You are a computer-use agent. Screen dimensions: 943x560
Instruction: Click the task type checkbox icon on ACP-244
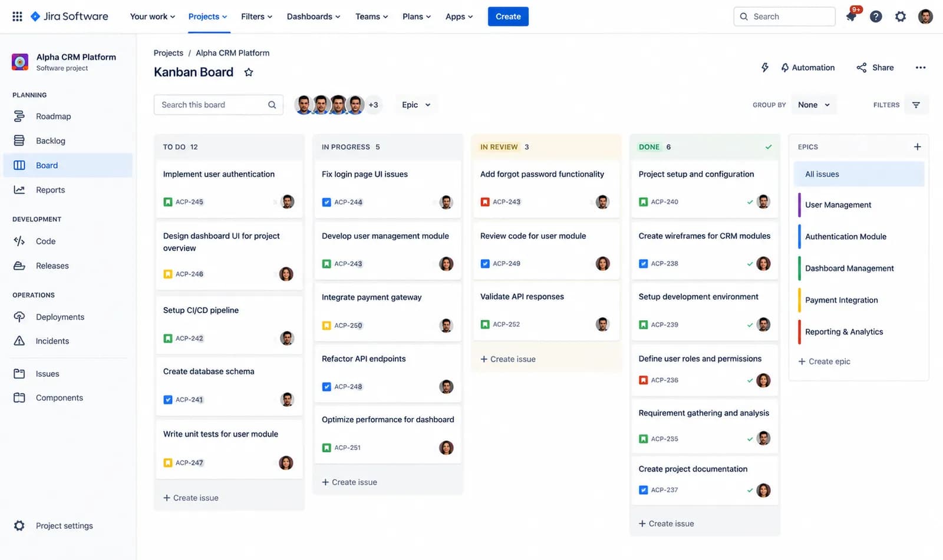pyautogui.click(x=327, y=202)
